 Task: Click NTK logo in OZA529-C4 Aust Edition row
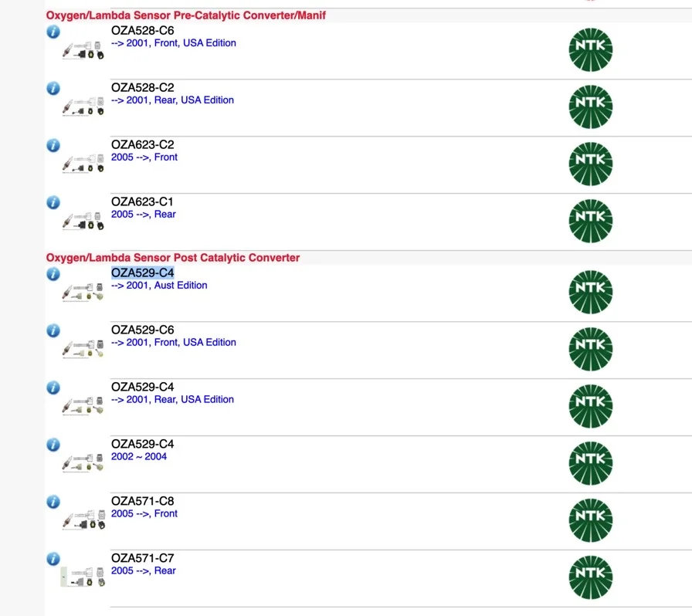pyautogui.click(x=591, y=292)
